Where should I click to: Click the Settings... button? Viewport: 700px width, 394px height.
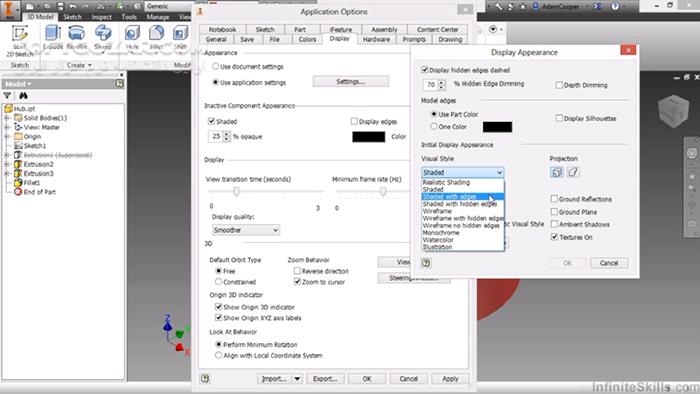[x=350, y=82]
